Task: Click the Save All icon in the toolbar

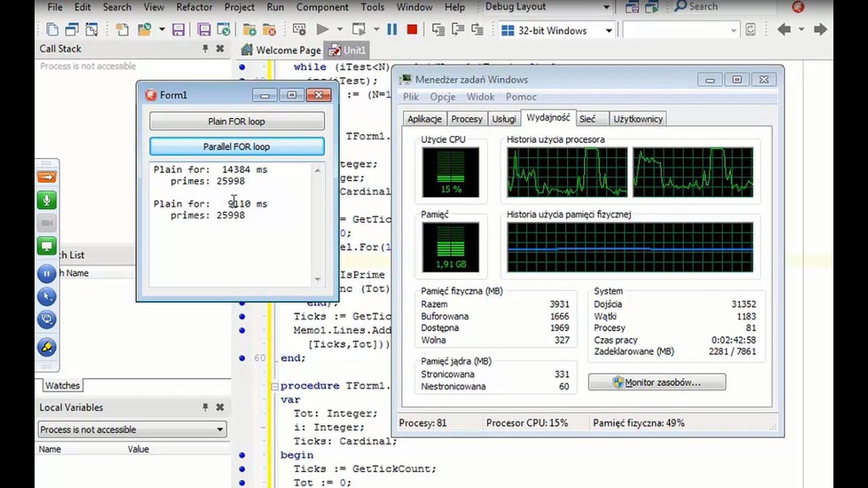Action: [203, 30]
